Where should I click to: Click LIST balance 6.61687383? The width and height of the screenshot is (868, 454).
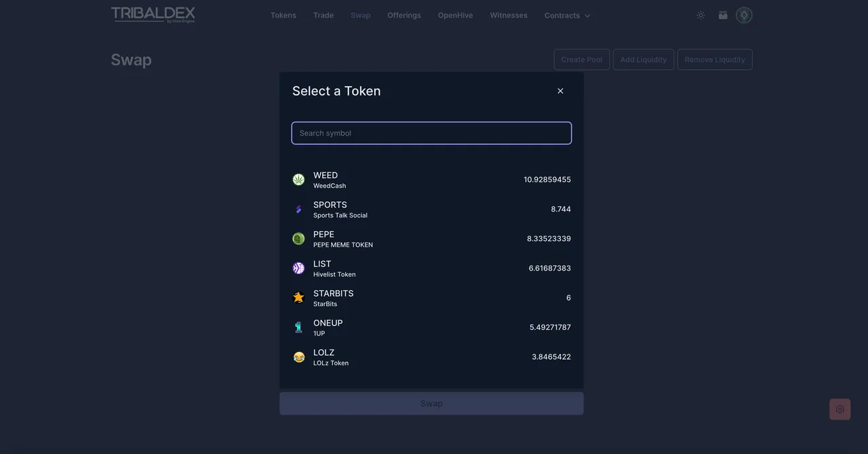click(550, 268)
